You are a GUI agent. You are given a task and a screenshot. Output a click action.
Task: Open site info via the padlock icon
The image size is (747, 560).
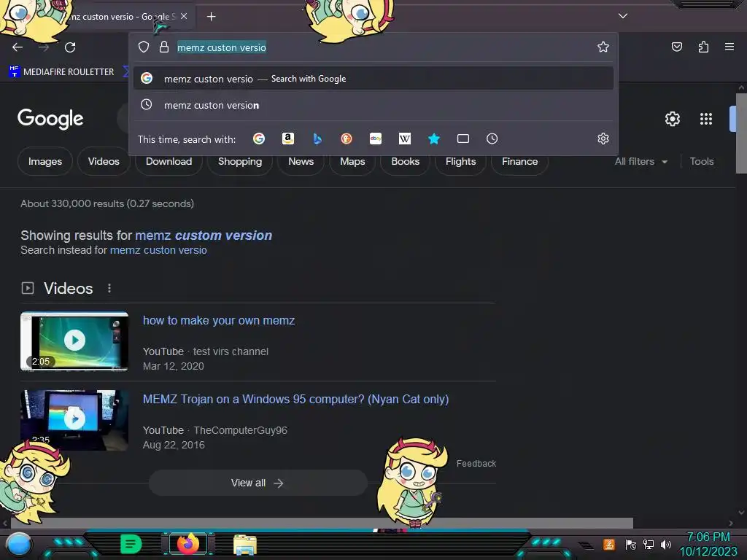click(x=164, y=47)
